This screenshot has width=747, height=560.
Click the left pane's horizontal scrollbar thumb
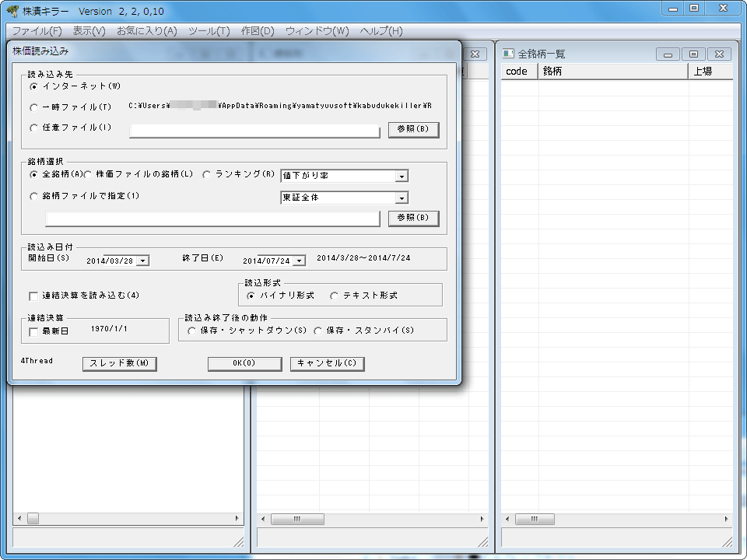33,518
